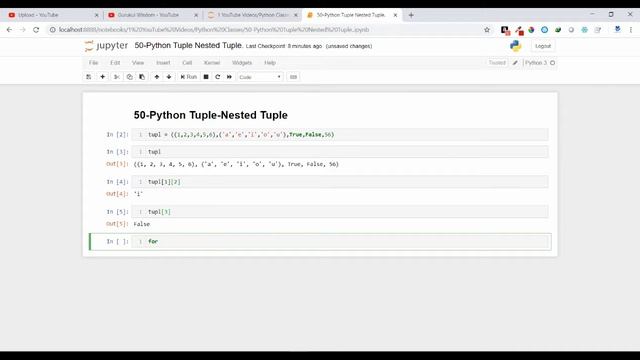The image size is (640, 360).
Task: Bookmark this page with the star icon
Action: (487, 30)
